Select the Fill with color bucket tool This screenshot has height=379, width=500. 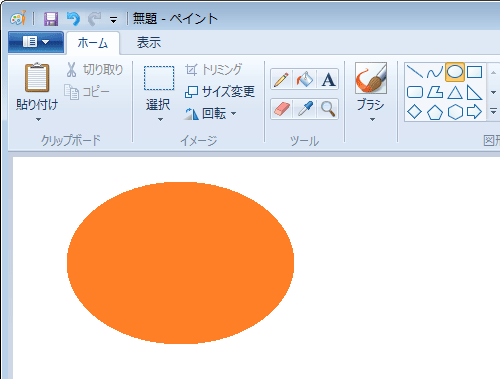(x=305, y=79)
